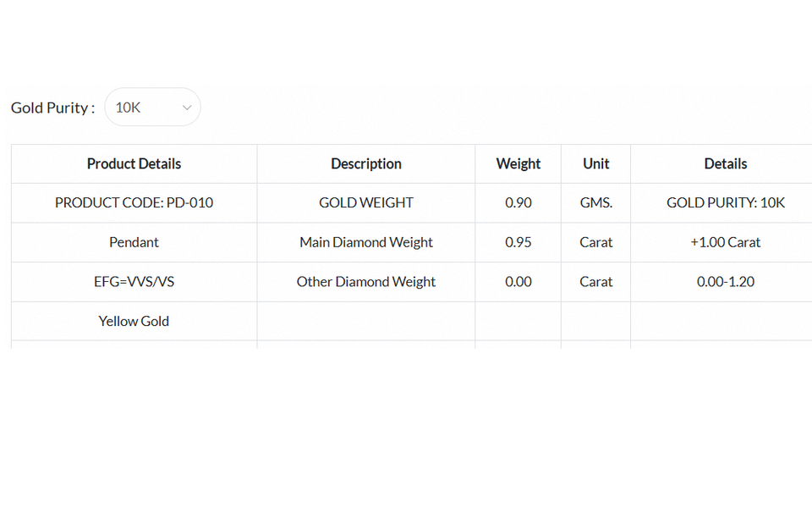The height and width of the screenshot is (508, 812).
Task: Open the Gold Purity 10K dropdown
Action: pyautogui.click(x=151, y=108)
